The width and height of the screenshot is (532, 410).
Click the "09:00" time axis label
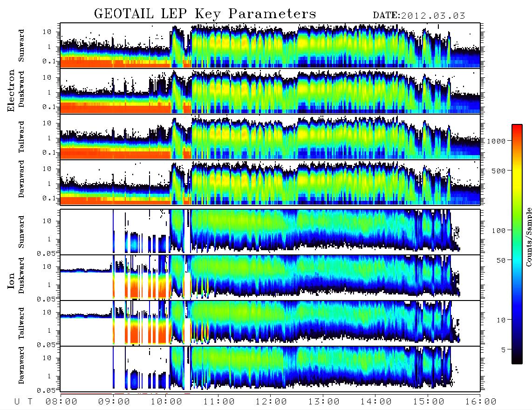point(114,402)
